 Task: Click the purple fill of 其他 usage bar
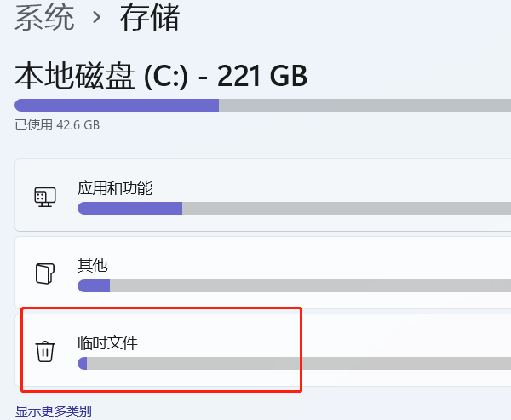point(94,285)
